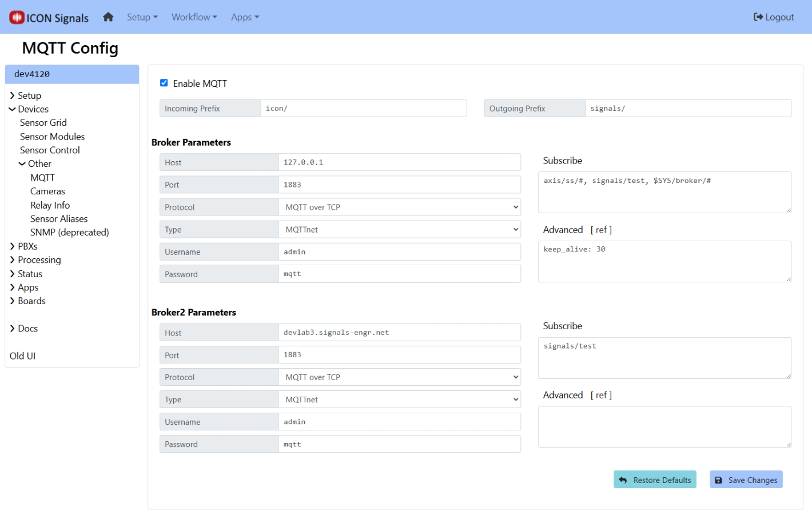Click the ICON Signals logo
Image resolution: width=812 pixels, height=523 pixels.
click(x=49, y=18)
